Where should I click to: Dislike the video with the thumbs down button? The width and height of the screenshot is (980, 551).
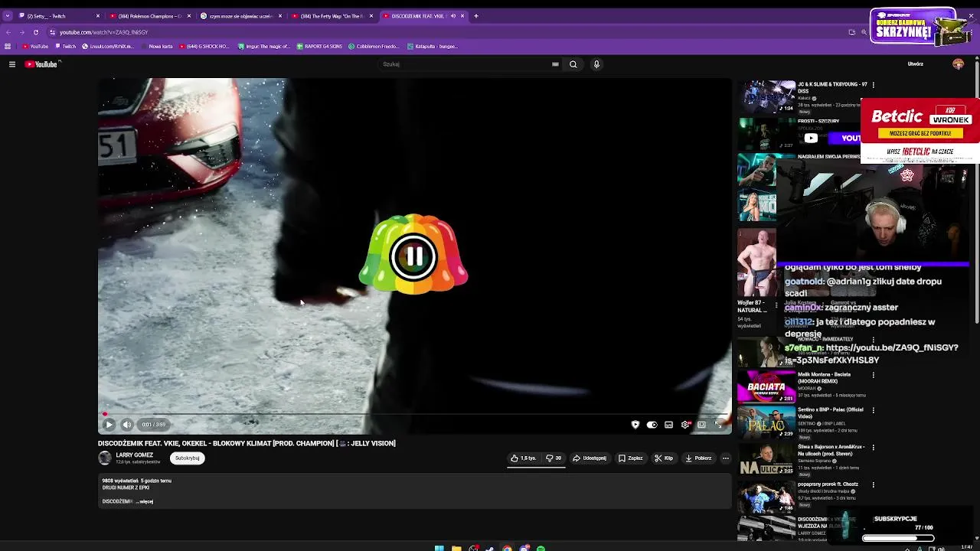click(x=554, y=458)
